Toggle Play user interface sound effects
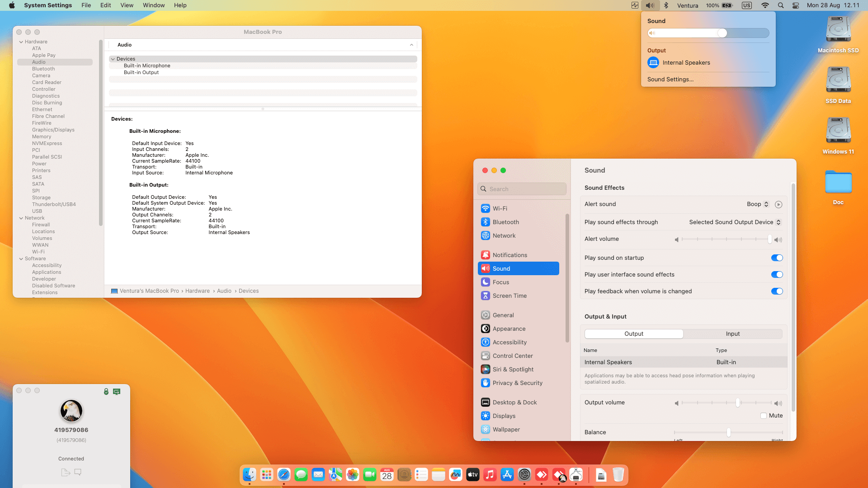This screenshot has width=868, height=488. coord(777,274)
